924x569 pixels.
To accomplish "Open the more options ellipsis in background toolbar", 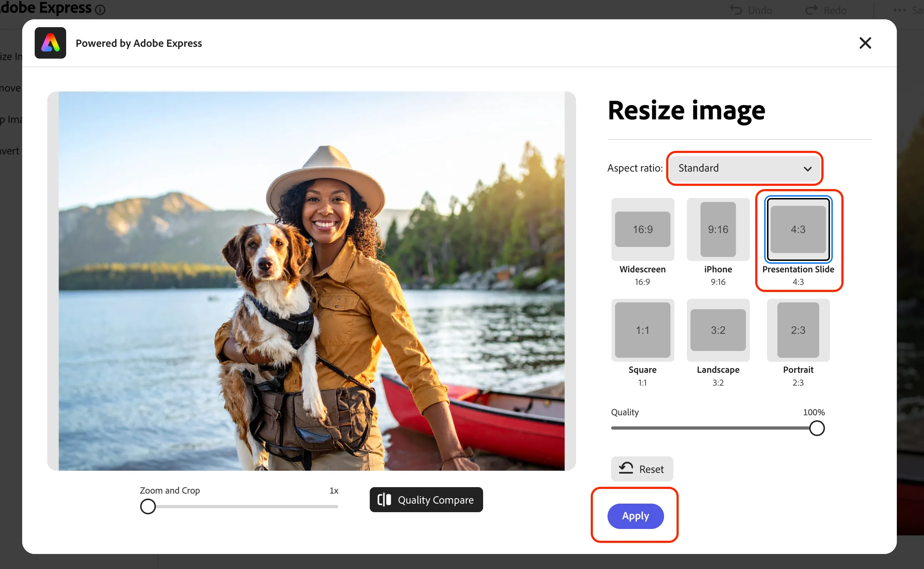I will tap(899, 10).
